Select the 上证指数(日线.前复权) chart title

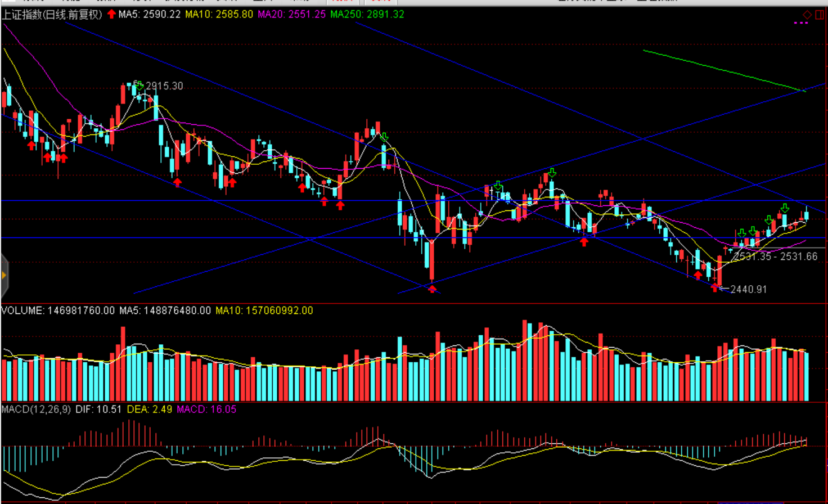pos(52,14)
